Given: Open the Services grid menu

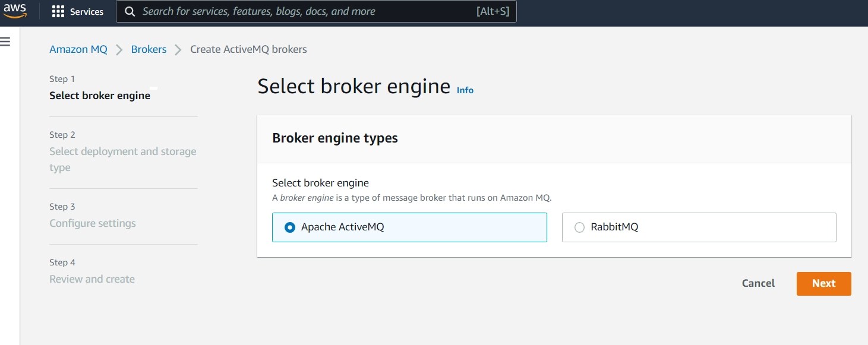Looking at the screenshot, I should point(77,11).
